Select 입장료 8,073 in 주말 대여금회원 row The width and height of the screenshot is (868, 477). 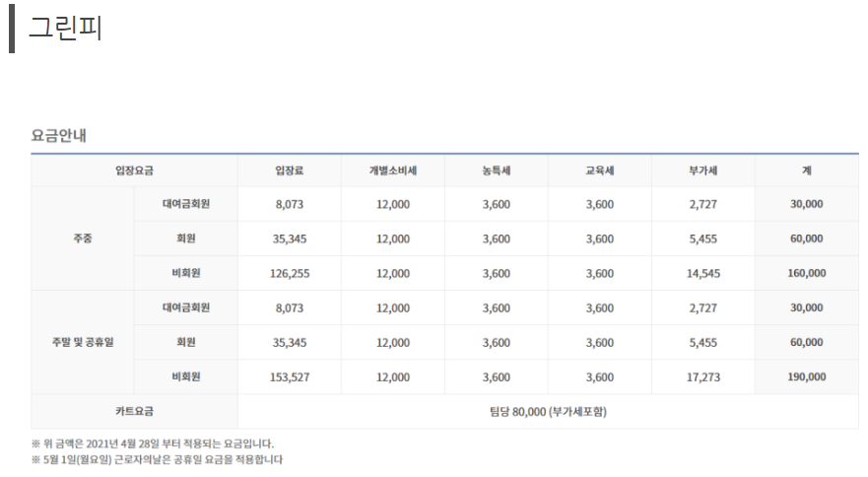point(290,308)
